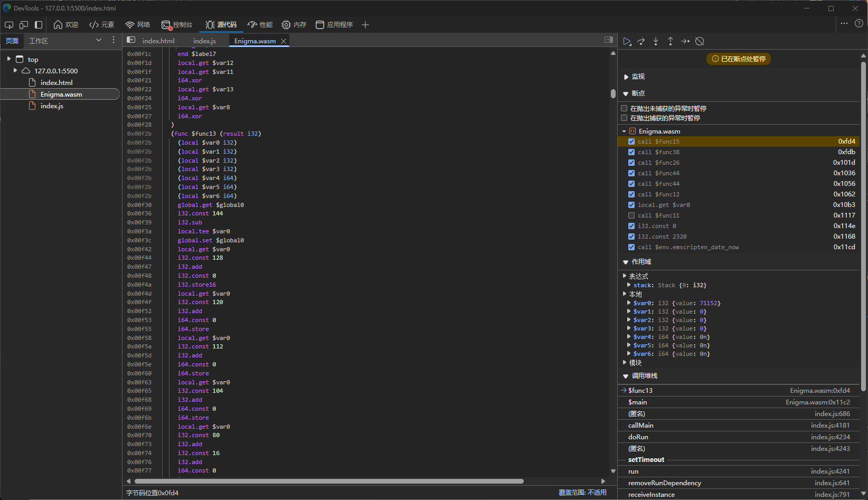
Task: Switch to Welcome panel
Action: click(x=66, y=25)
